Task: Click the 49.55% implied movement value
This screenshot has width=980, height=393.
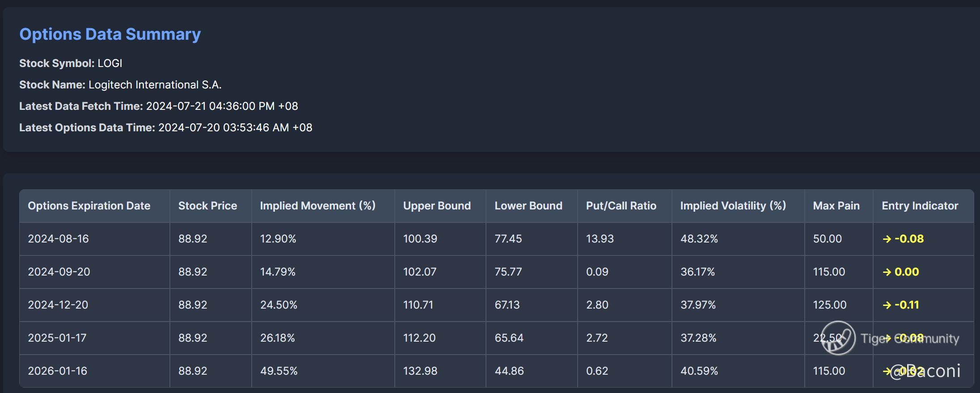Action: point(279,371)
